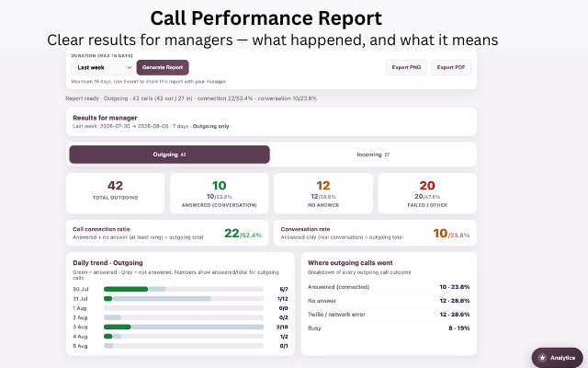Click the 3 Aug trend bar
This screenshot has height=368, width=588.
tap(184, 328)
